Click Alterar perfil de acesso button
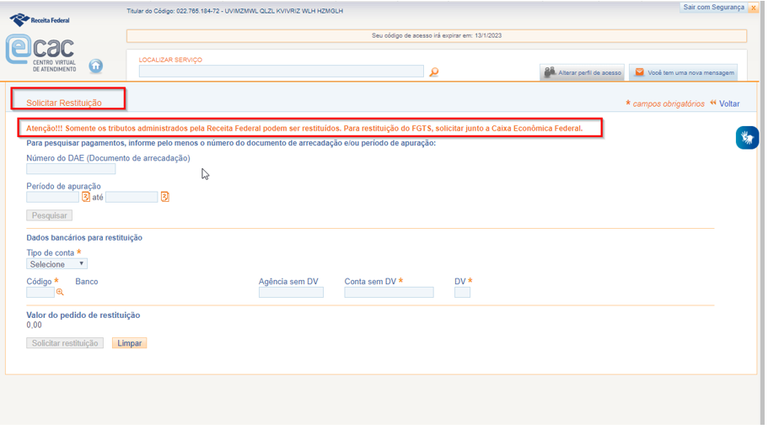 [582, 72]
